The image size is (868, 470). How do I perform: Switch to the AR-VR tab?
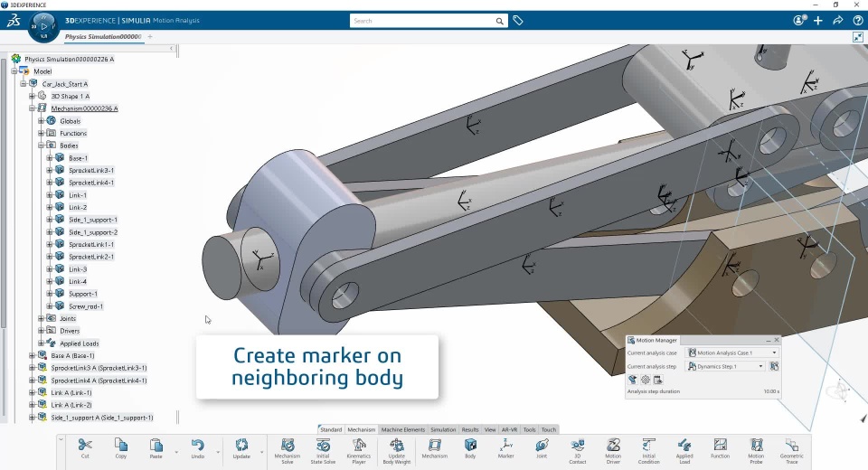509,429
